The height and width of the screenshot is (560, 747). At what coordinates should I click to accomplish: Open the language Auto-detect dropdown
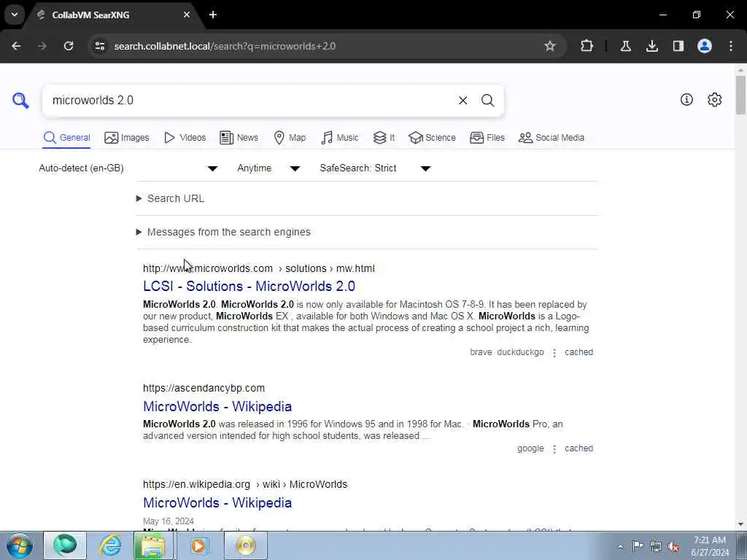pyautogui.click(x=128, y=168)
